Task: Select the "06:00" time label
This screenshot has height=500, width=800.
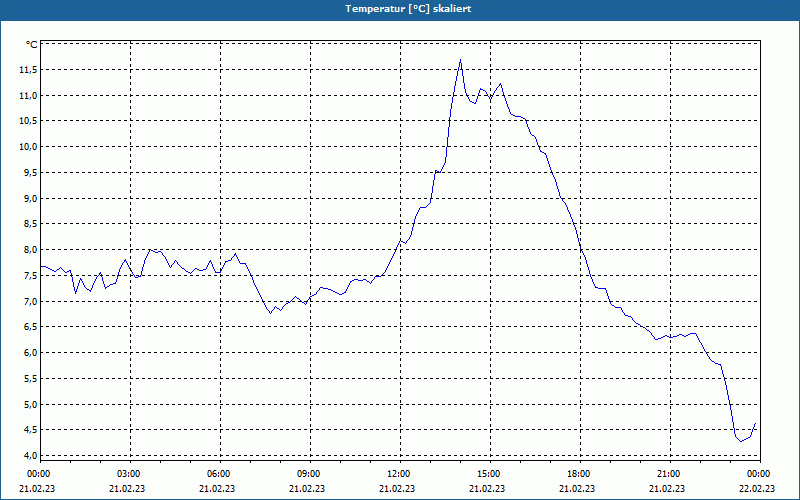Action: click(220, 474)
